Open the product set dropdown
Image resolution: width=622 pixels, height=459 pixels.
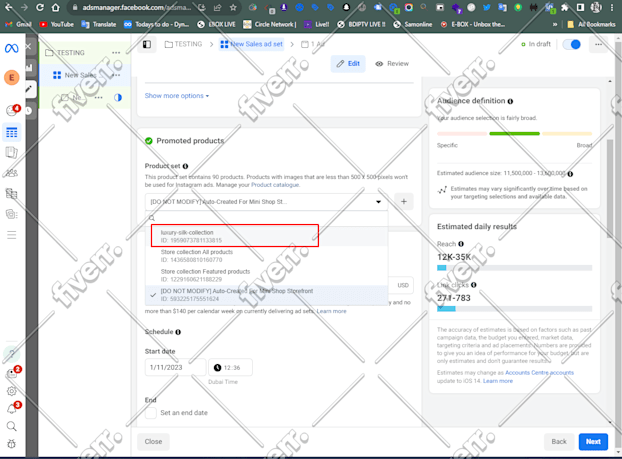point(266,202)
